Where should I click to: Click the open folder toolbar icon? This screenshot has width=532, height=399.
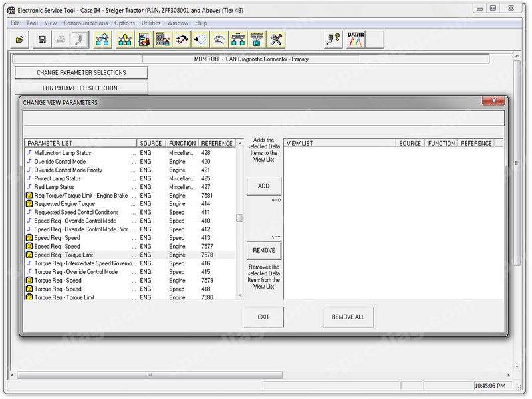[x=19, y=40]
